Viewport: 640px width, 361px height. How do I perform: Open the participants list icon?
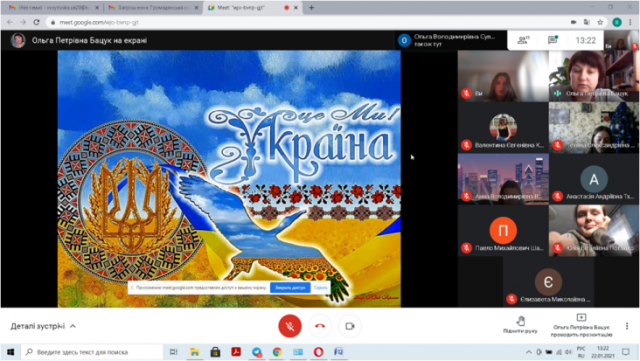coord(523,40)
